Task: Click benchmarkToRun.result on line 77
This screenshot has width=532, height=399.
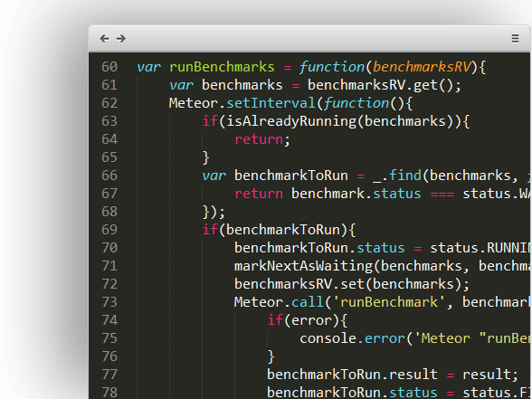Action: (x=352, y=375)
